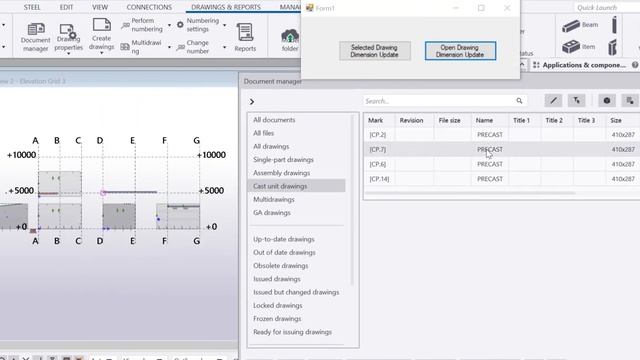Expand the Drawing properties dropdown arrow
640x360 pixels.
point(68,53)
